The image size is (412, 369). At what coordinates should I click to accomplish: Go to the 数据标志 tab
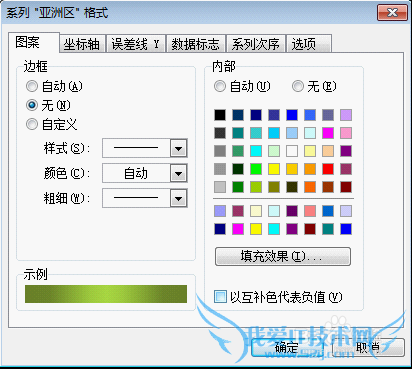pyautogui.click(x=196, y=44)
